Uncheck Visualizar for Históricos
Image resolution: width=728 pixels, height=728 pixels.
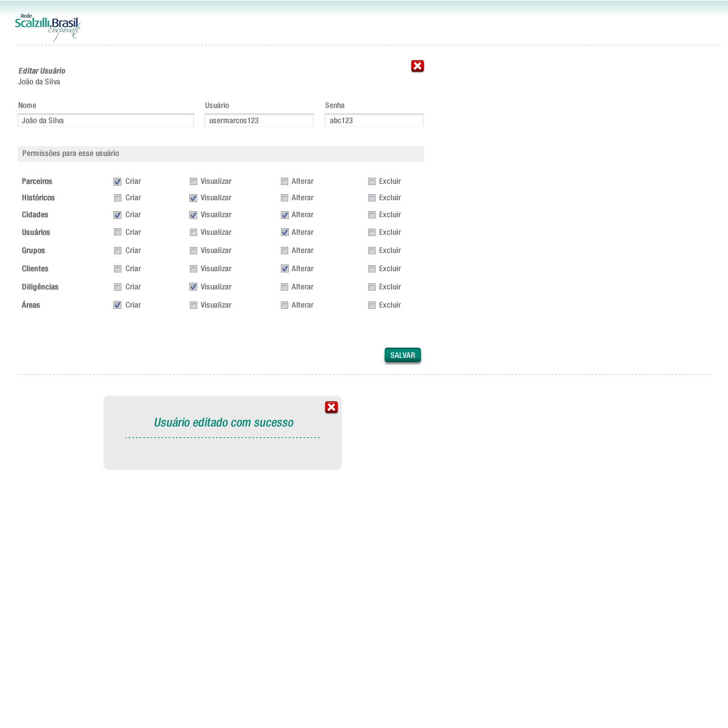(194, 198)
